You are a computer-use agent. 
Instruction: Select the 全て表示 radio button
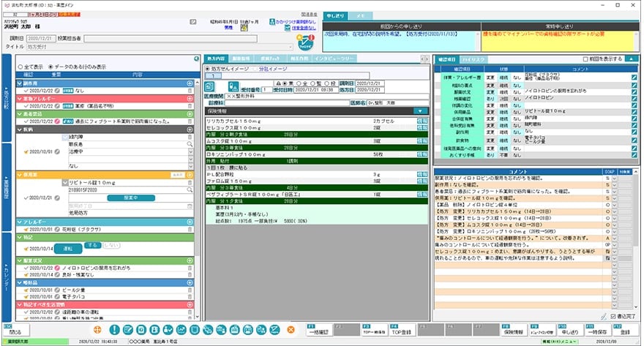click(x=20, y=66)
